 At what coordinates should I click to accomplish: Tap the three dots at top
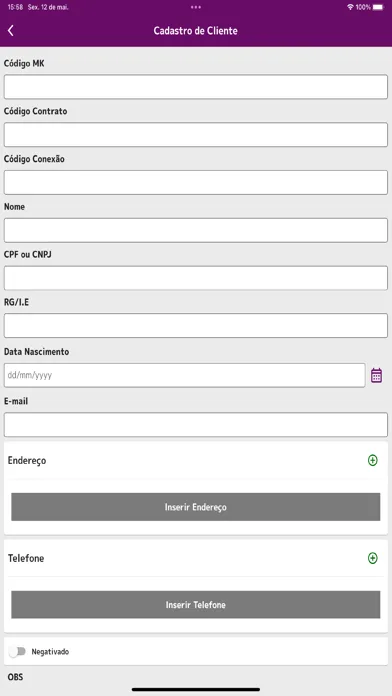(x=196, y=7)
